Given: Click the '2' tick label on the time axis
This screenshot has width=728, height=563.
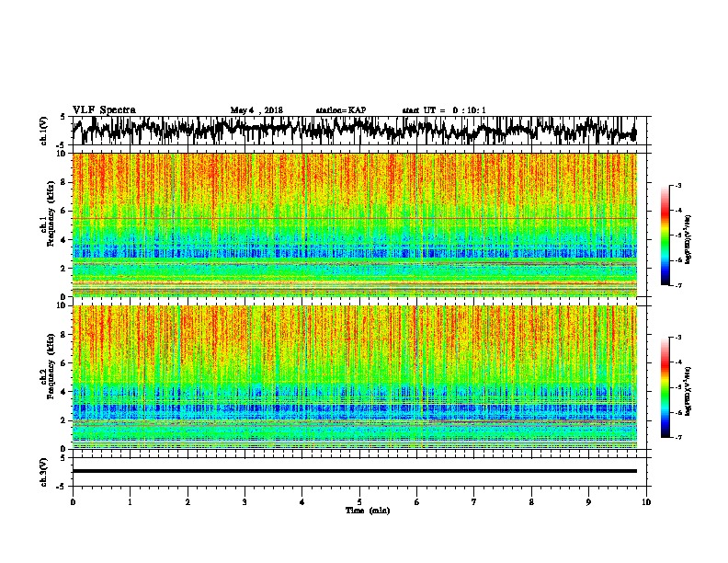Looking at the screenshot, I should pyautogui.click(x=188, y=501).
